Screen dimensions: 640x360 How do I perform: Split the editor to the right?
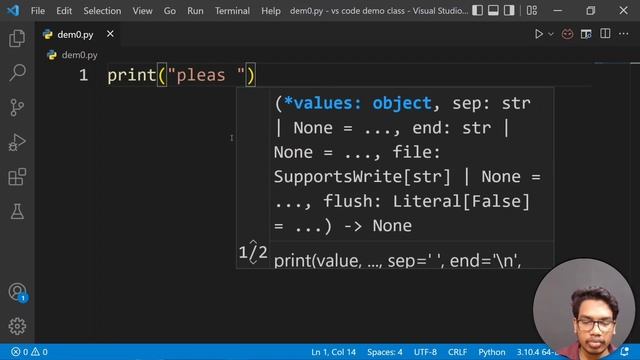tap(605, 34)
